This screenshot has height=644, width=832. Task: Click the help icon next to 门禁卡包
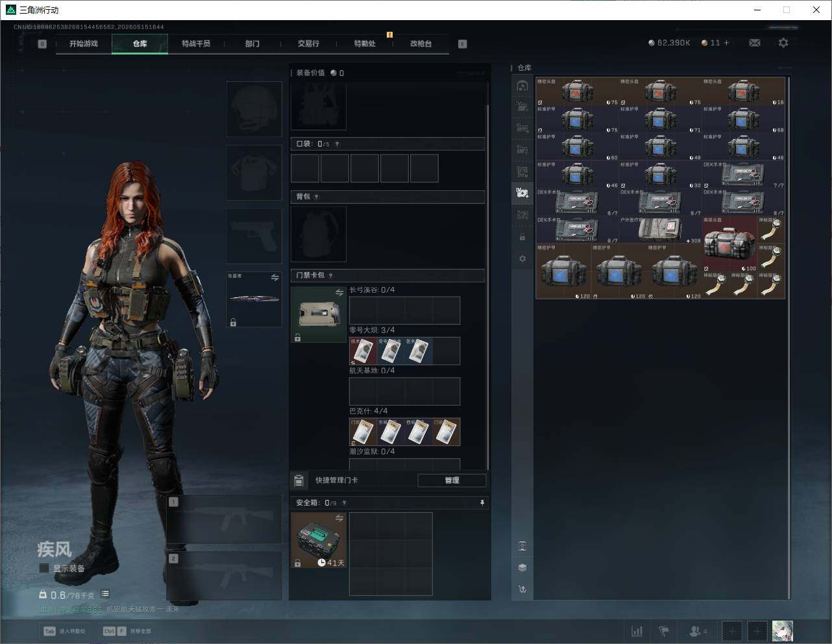click(x=331, y=275)
